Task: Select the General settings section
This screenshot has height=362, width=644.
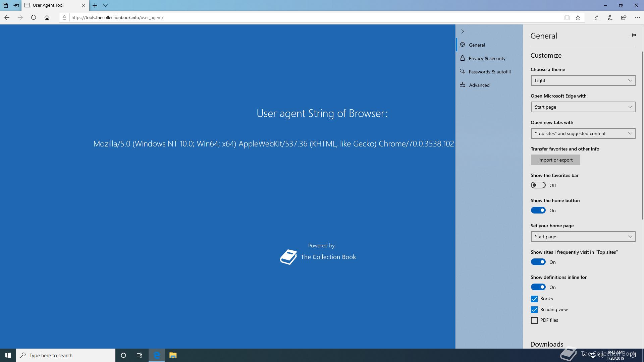Action: click(489, 45)
